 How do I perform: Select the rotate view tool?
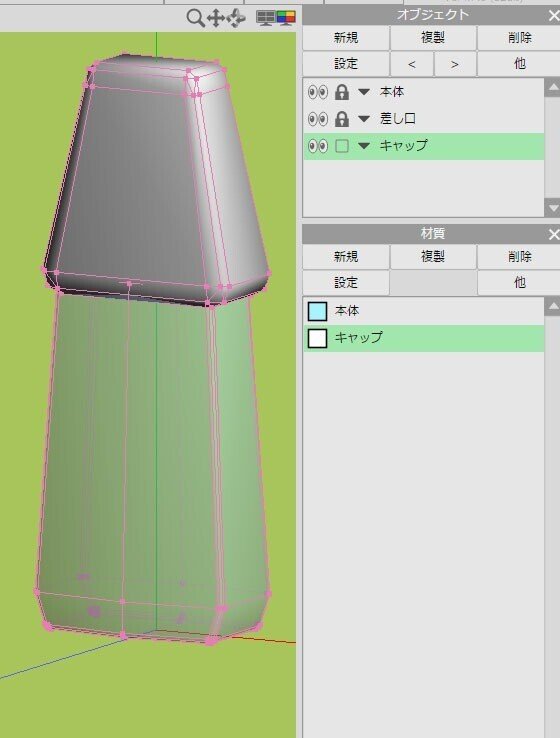pyautogui.click(x=236, y=18)
